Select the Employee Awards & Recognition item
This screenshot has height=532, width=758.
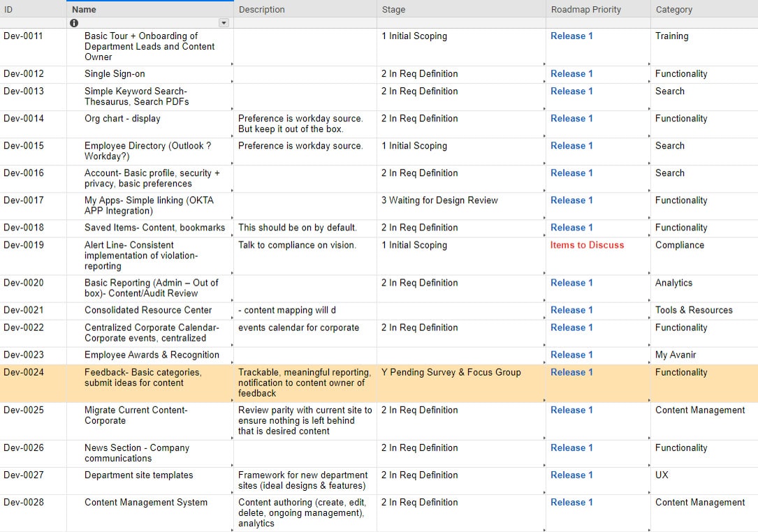point(152,355)
